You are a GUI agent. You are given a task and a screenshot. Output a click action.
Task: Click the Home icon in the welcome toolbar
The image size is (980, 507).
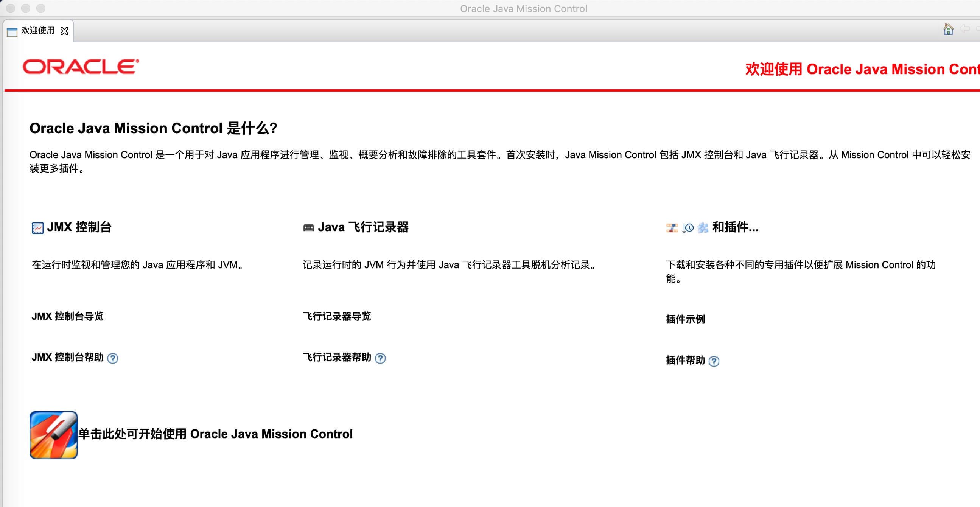coord(948,29)
